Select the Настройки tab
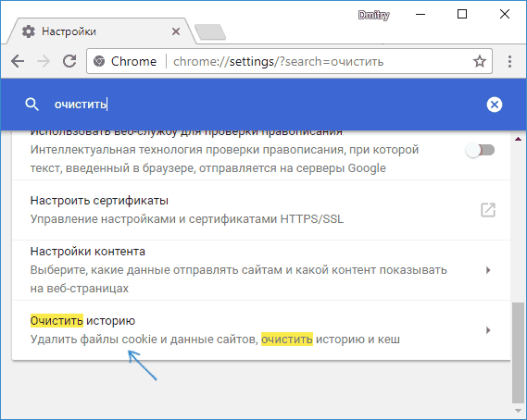Image resolution: width=527 pixels, height=420 pixels. coord(101,31)
